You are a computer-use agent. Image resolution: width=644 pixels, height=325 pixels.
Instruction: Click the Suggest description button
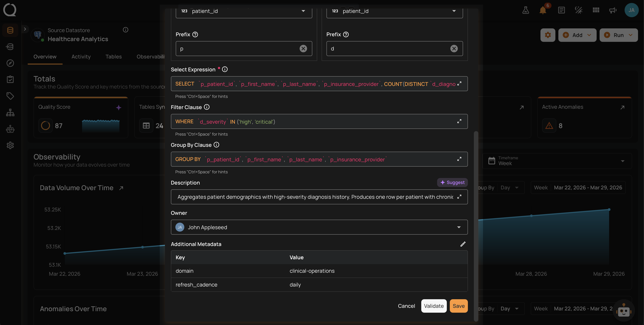(452, 182)
